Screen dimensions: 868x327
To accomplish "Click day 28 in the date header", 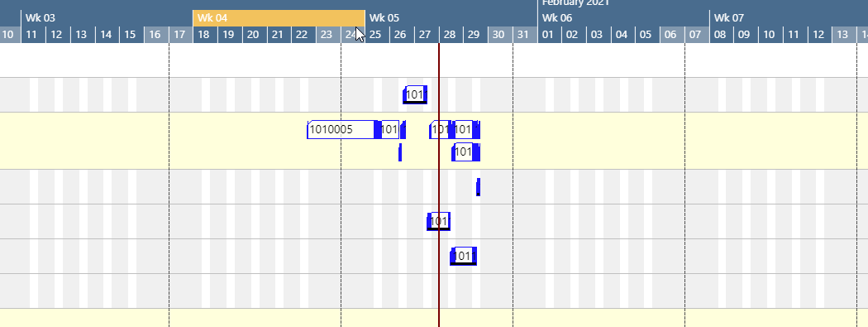I will [451, 35].
